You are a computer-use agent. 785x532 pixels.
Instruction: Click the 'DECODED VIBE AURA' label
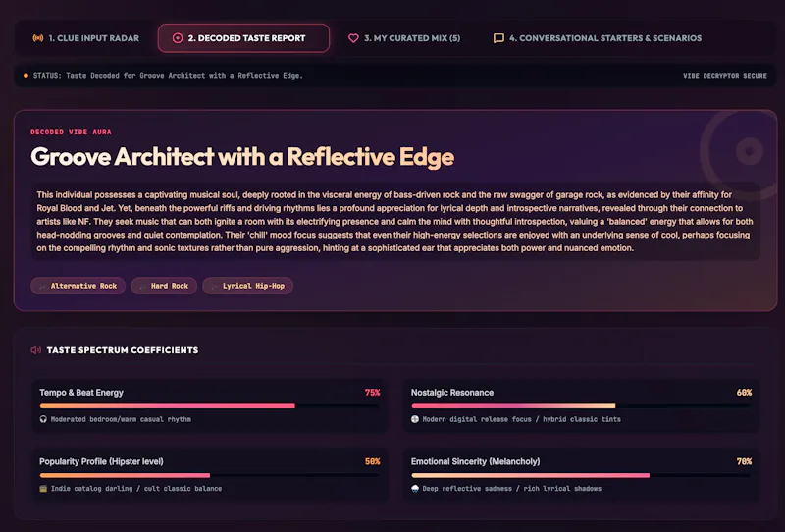tap(71, 132)
